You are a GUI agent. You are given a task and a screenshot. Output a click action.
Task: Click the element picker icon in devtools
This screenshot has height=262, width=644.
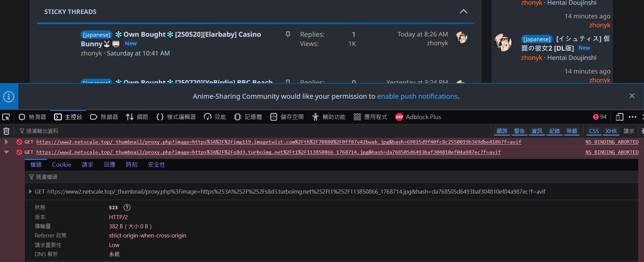click(x=6, y=117)
